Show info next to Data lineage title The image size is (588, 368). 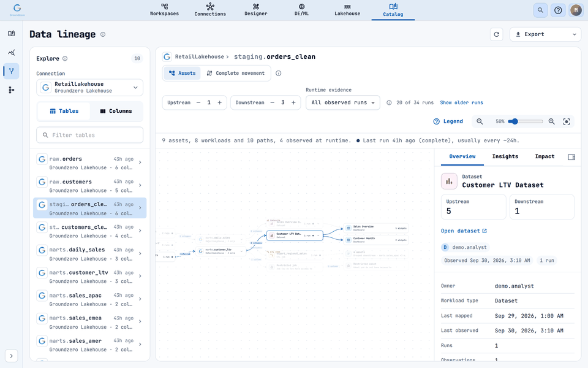point(103,34)
